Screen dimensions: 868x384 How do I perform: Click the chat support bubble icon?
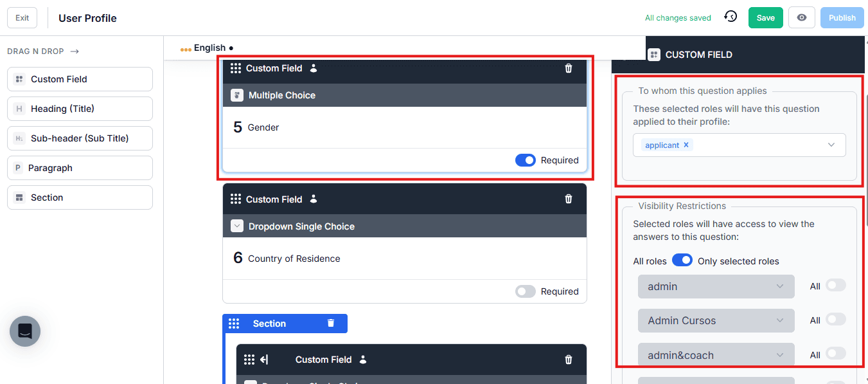pyautogui.click(x=24, y=331)
